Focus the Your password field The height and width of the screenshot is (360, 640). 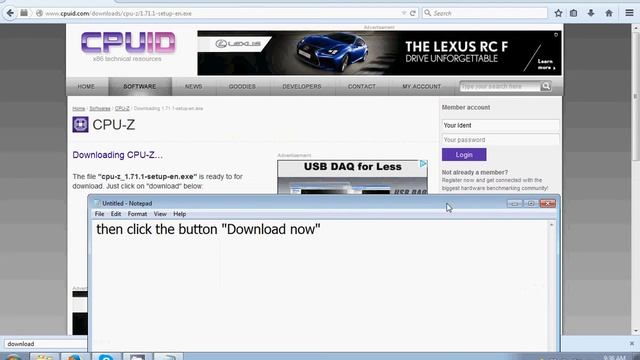pos(500,140)
